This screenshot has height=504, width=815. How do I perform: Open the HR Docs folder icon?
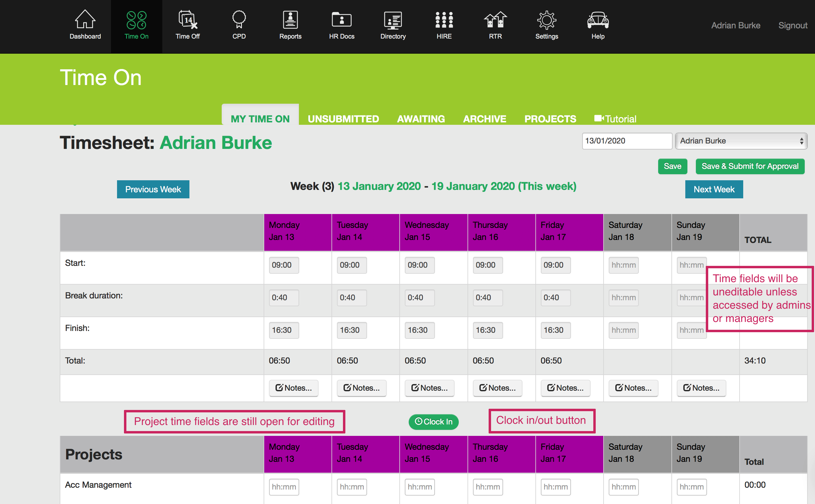pos(341,20)
